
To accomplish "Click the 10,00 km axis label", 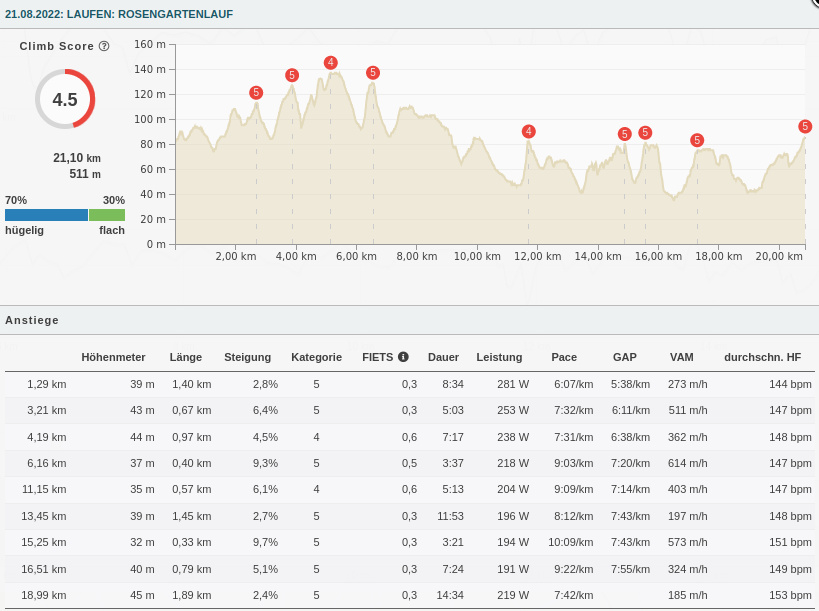I will pyautogui.click(x=477, y=256).
